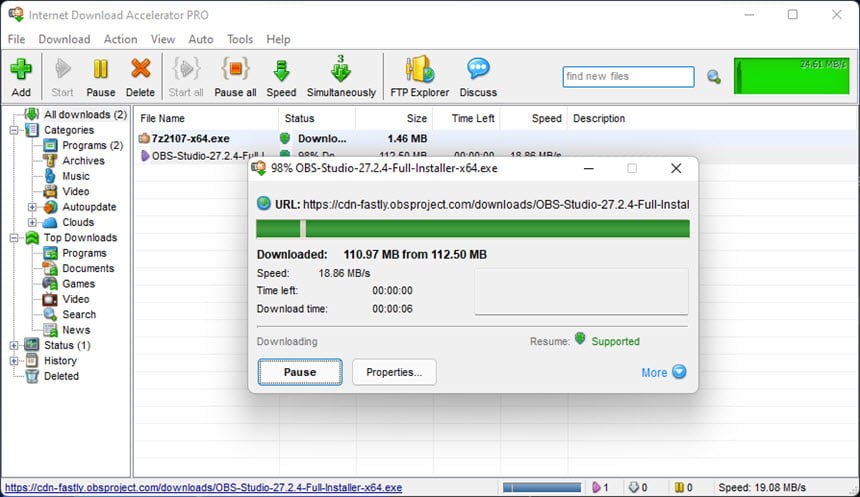Image resolution: width=860 pixels, height=497 pixels.
Task: Click the Pause all toolbar icon
Action: click(x=235, y=77)
